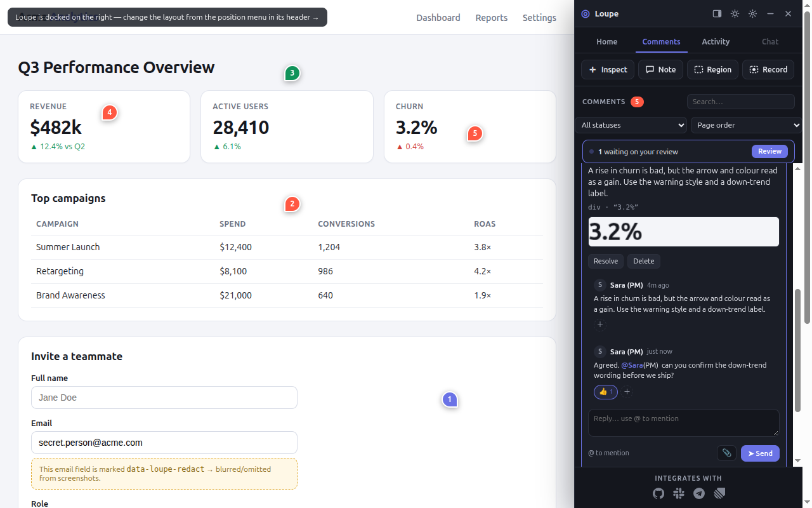The height and width of the screenshot is (508, 812).
Task: Open comment pin number 2 on Top campaigns
Action: coord(292,204)
